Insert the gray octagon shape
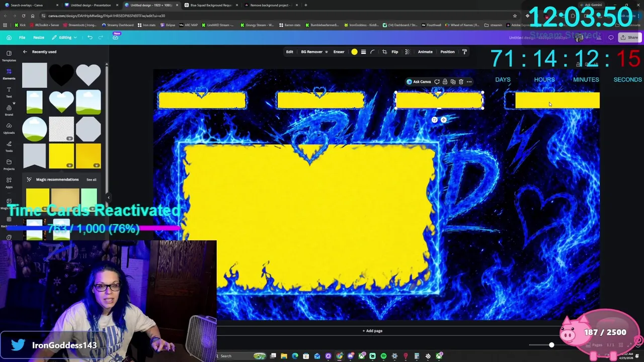 (89, 129)
